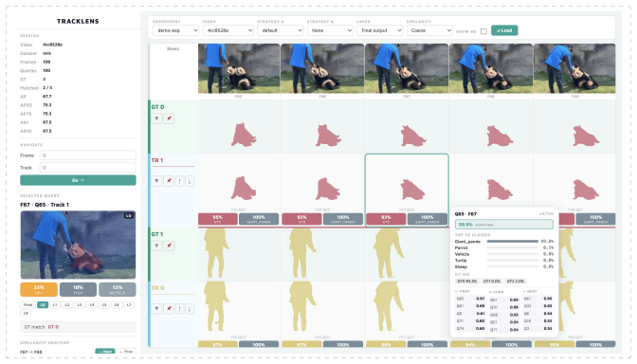Select the L8 layer chip
This screenshot has width=637, height=364.
point(26,313)
